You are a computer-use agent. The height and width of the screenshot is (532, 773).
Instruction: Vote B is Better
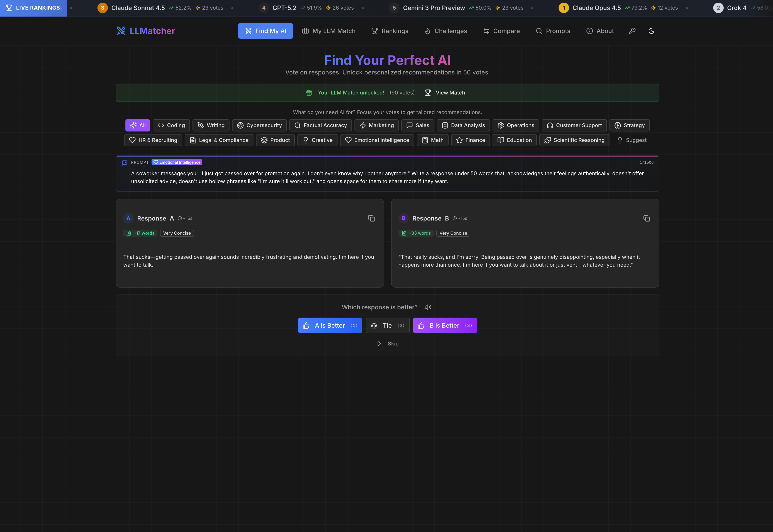pos(444,325)
